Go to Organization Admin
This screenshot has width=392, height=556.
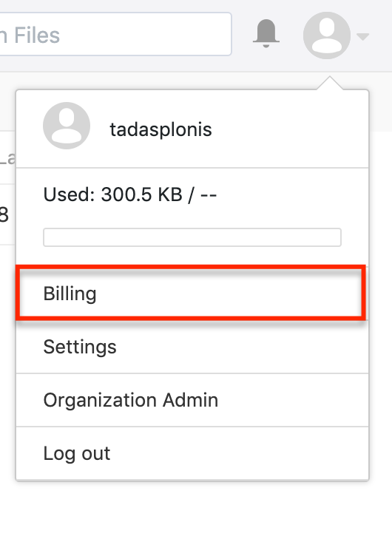[x=192, y=400]
